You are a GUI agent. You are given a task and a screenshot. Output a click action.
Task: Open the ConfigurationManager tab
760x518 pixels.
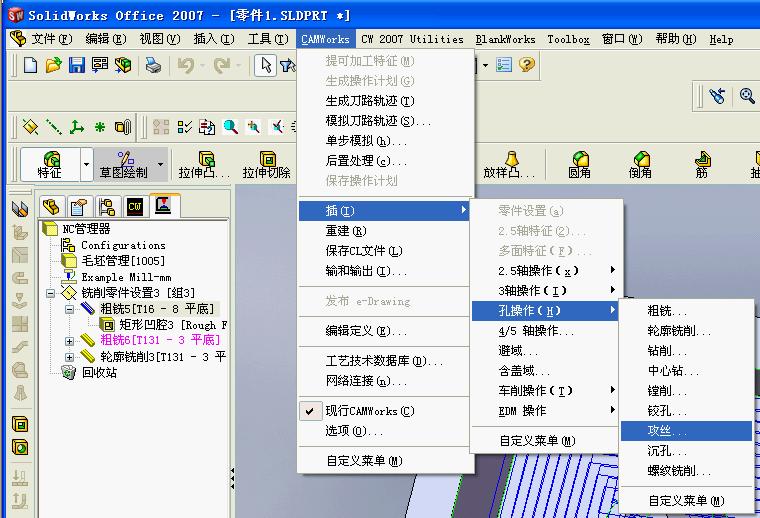click(x=107, y=207)
